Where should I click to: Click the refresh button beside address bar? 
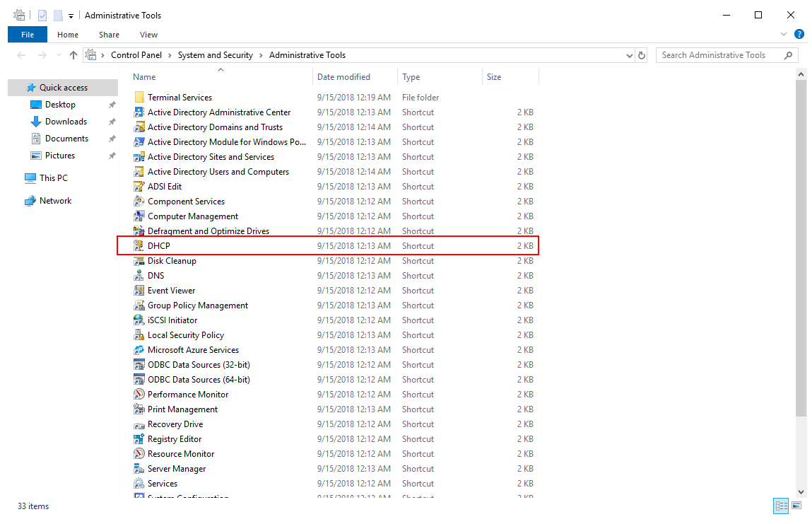[642, 55]
